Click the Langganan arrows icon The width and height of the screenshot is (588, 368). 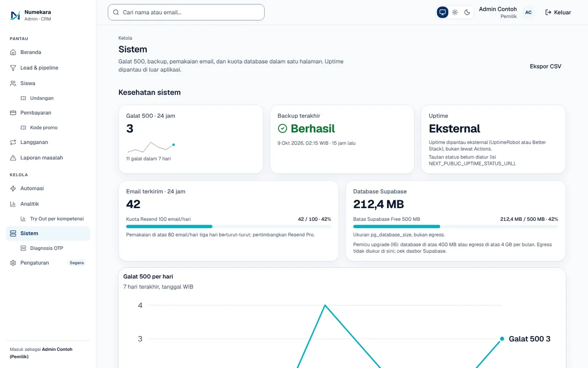point(13,142)
